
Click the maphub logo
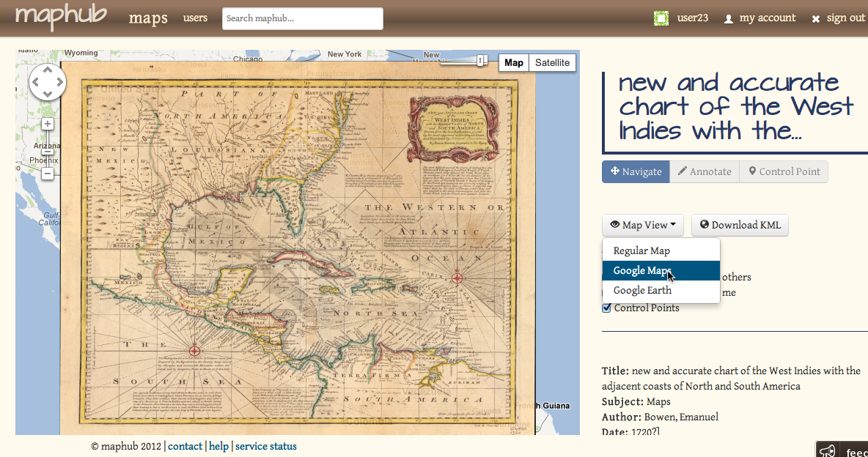61,16
